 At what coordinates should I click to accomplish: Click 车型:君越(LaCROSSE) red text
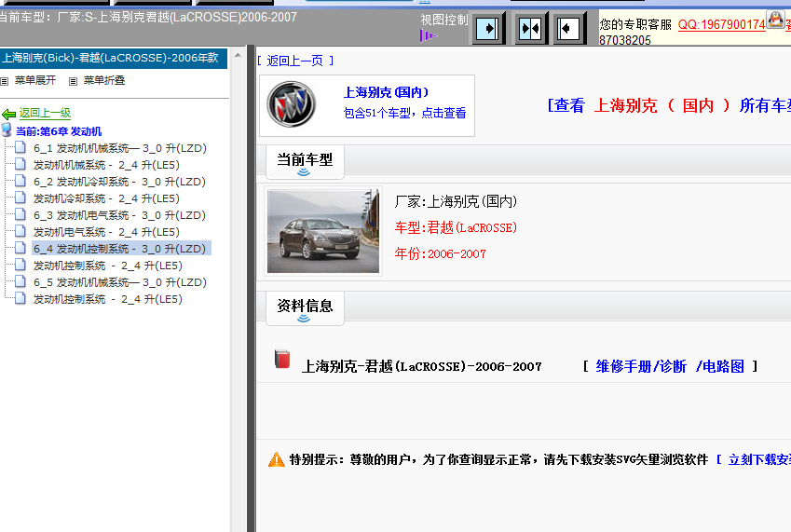point(456,228)
